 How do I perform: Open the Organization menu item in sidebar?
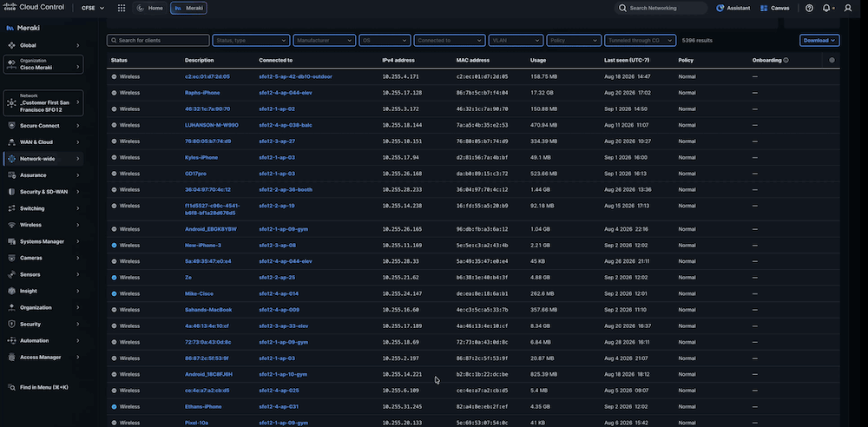(43, 307)
